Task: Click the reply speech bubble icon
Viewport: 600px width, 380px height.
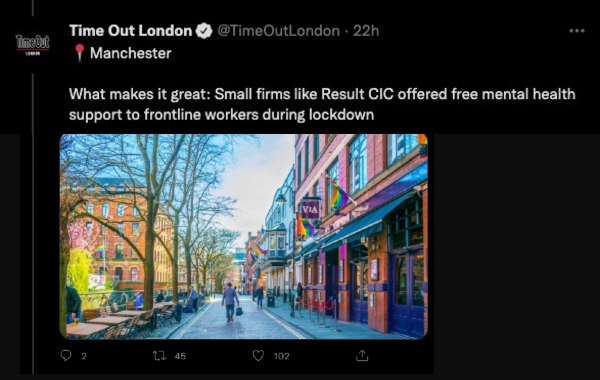Action: click(x=66, y=356)
